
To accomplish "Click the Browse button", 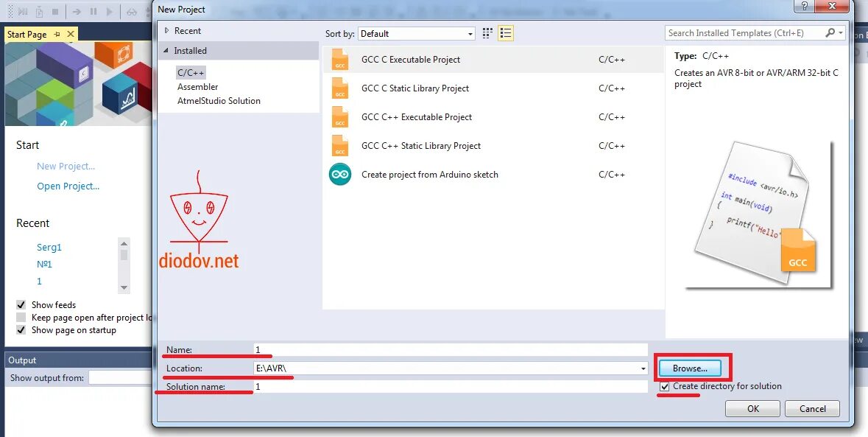I will pyautogui.click(x=690, y=368).
